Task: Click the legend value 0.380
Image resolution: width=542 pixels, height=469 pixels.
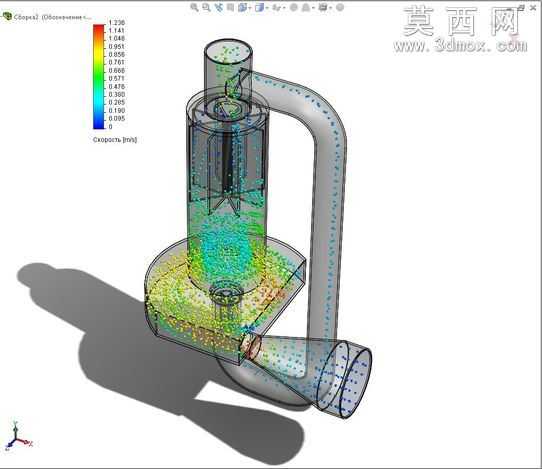Action: pos(116,94)
